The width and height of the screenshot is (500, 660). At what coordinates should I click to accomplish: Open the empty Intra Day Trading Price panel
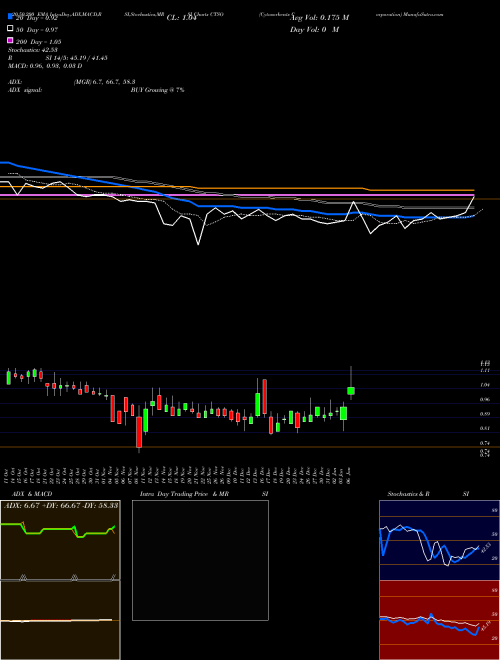click(x=200, y=560)
